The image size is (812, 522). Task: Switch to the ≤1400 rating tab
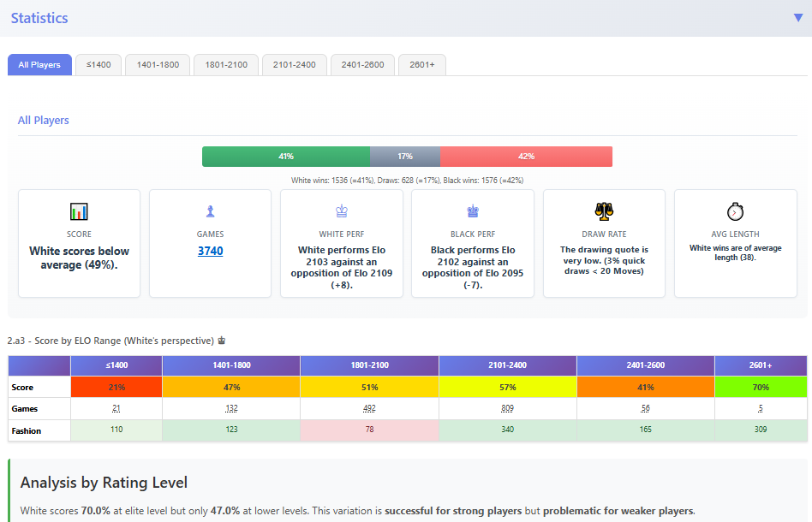(98, 65)
